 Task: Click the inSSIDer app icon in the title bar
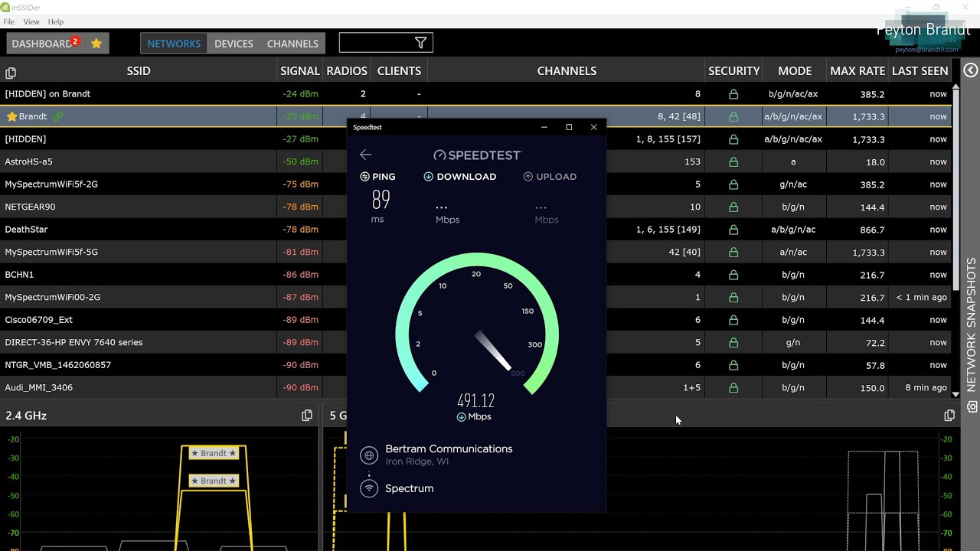pyautogui.click(x=5, y=7)
